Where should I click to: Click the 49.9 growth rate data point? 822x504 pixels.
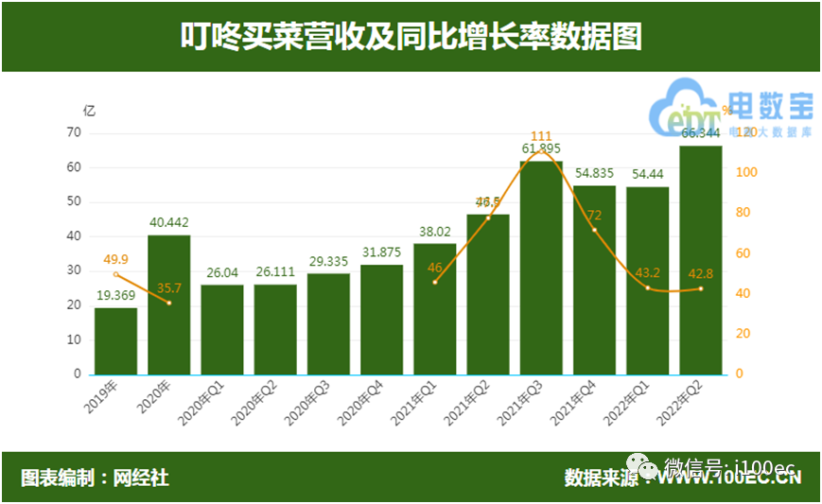[115, 274]
